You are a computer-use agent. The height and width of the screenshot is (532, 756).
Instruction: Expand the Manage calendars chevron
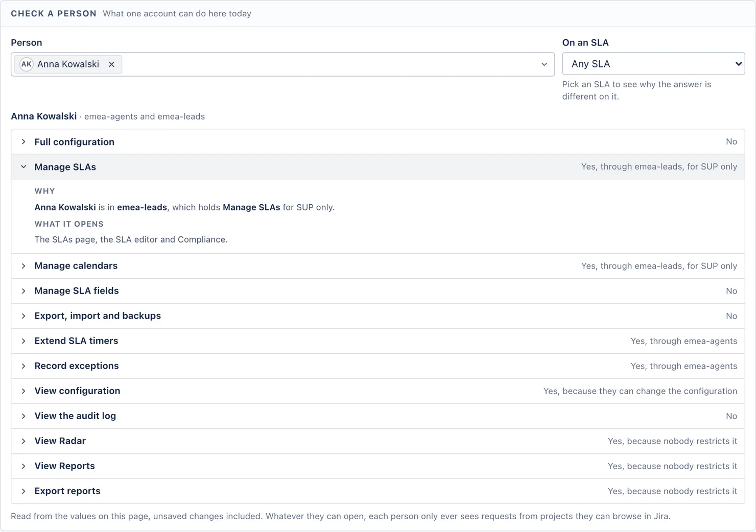click(x=23, y=266)
